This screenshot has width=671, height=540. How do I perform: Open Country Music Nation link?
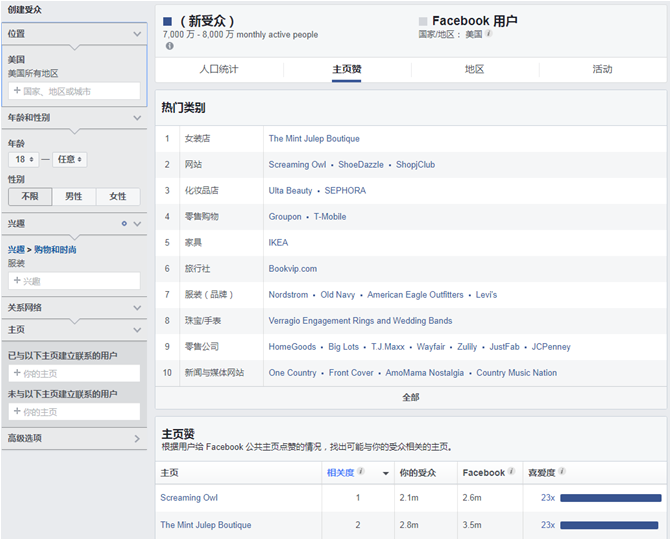click(x=517, y=373)
